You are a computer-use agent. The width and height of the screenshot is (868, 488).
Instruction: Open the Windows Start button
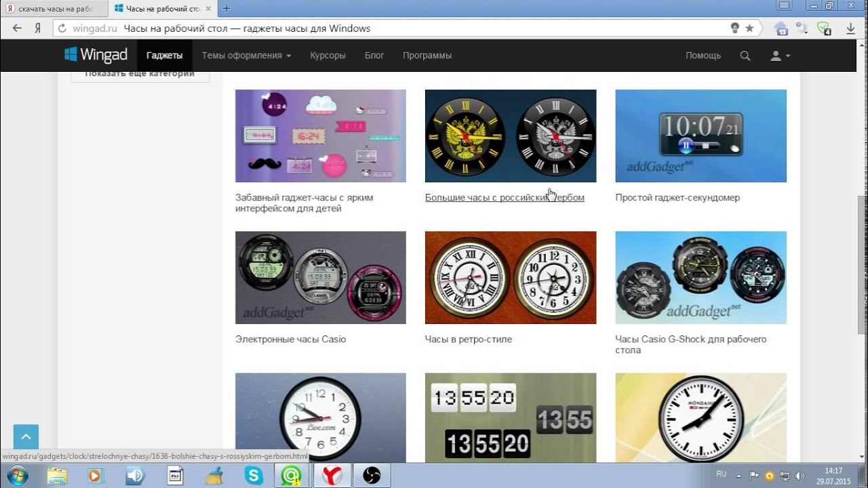point(16,475)
